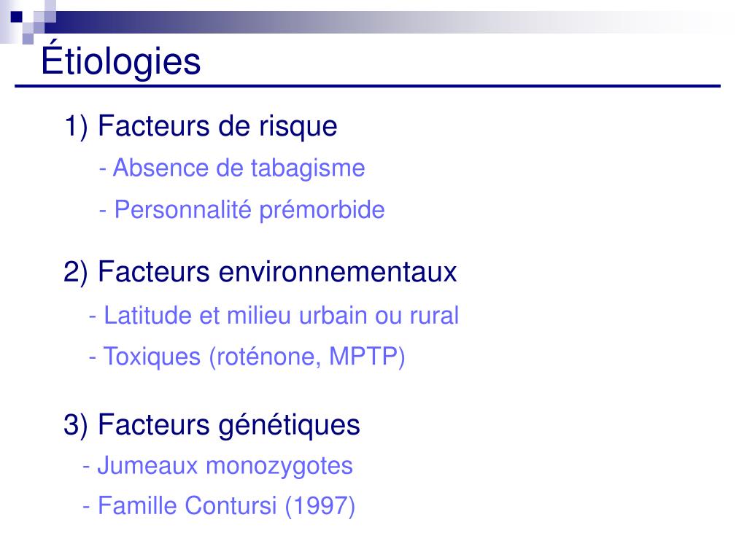Click the "Absence de tabagisme" bullet line
This screenshot has width=747, height=560.
[232, 168]
